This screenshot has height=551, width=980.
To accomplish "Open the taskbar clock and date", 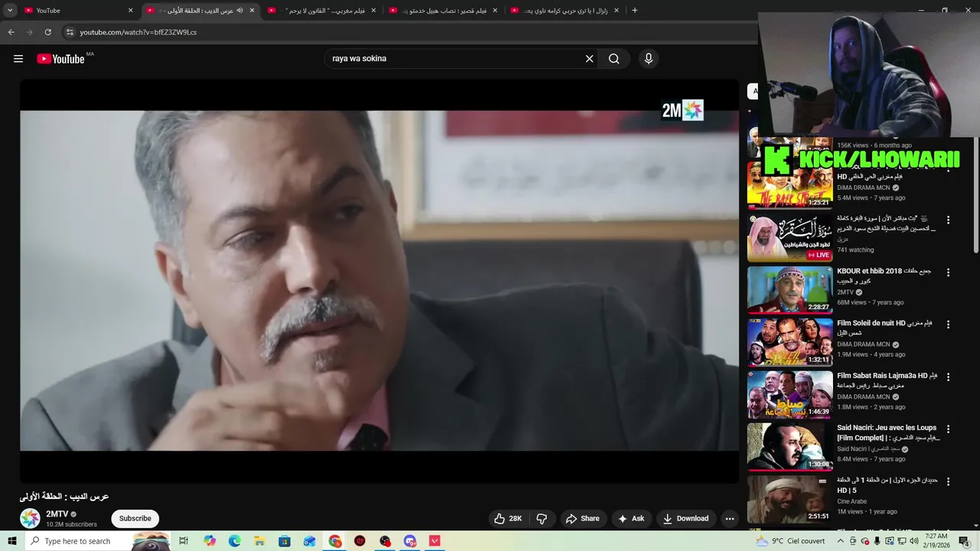I will [936, 541].
